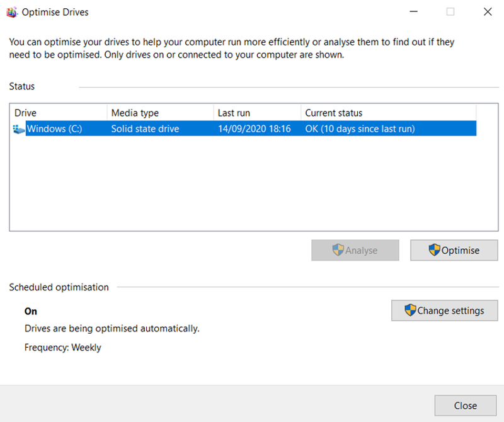Screen dimensions: 504x422
Task: Close the window with the X button
Action: pyautogui.click(x=488, y=12)
